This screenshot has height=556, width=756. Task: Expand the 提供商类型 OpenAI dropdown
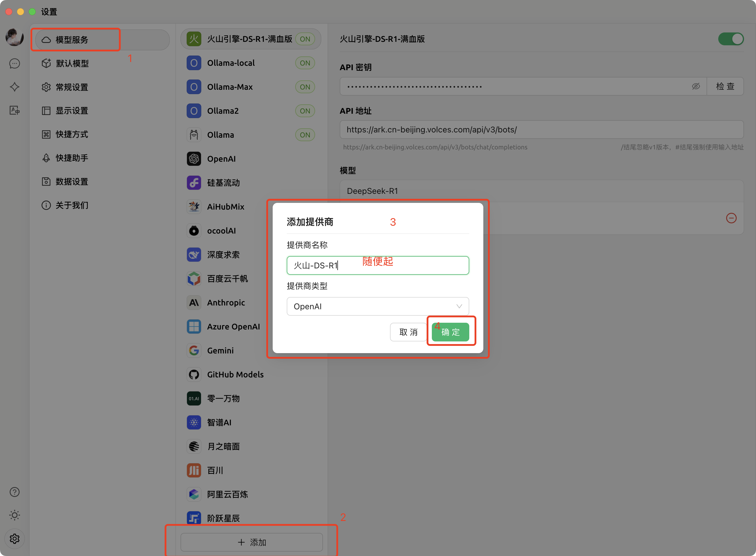click(378, 306)
